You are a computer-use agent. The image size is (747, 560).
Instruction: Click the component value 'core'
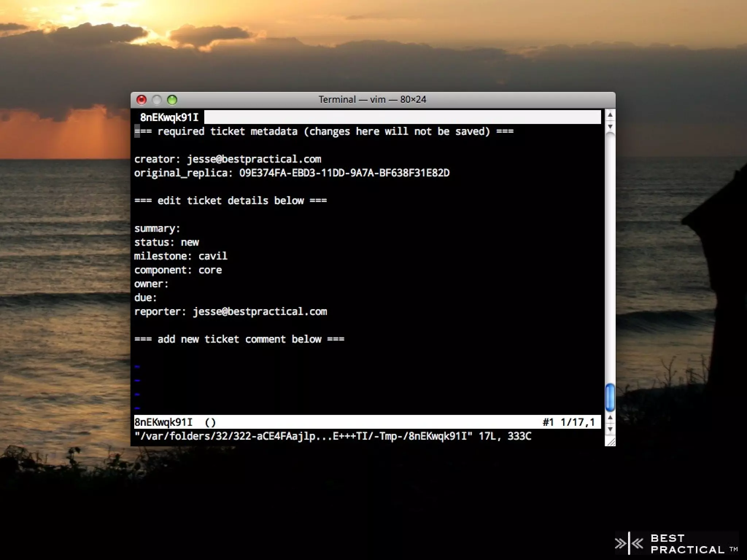(x=210, y=270)
